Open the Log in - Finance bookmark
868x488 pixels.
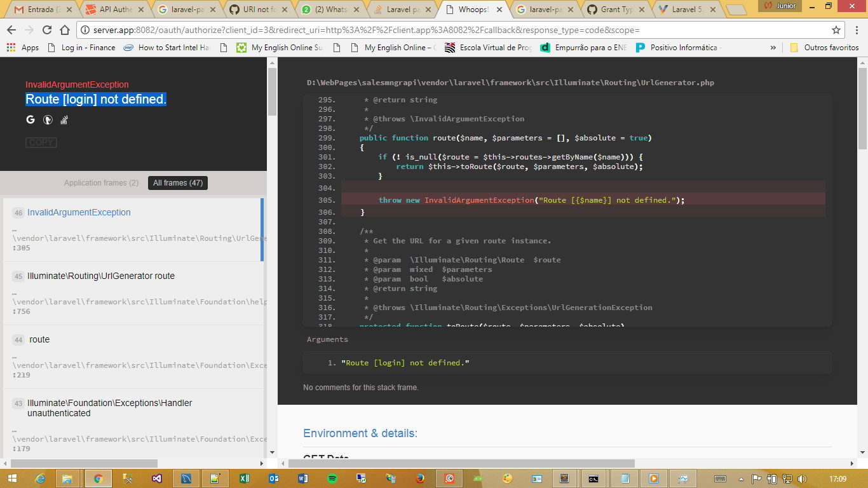81,48
